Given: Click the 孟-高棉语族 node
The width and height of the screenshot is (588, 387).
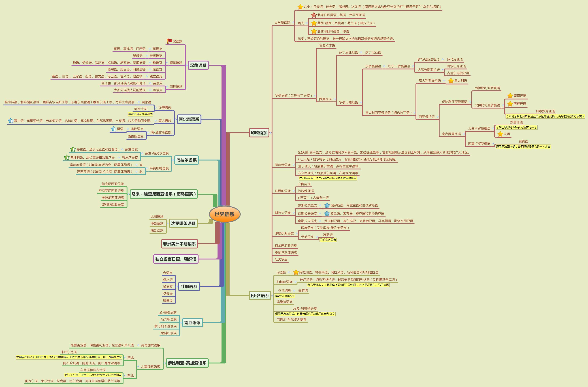Looking at the screenshot, I should (168, 312).
